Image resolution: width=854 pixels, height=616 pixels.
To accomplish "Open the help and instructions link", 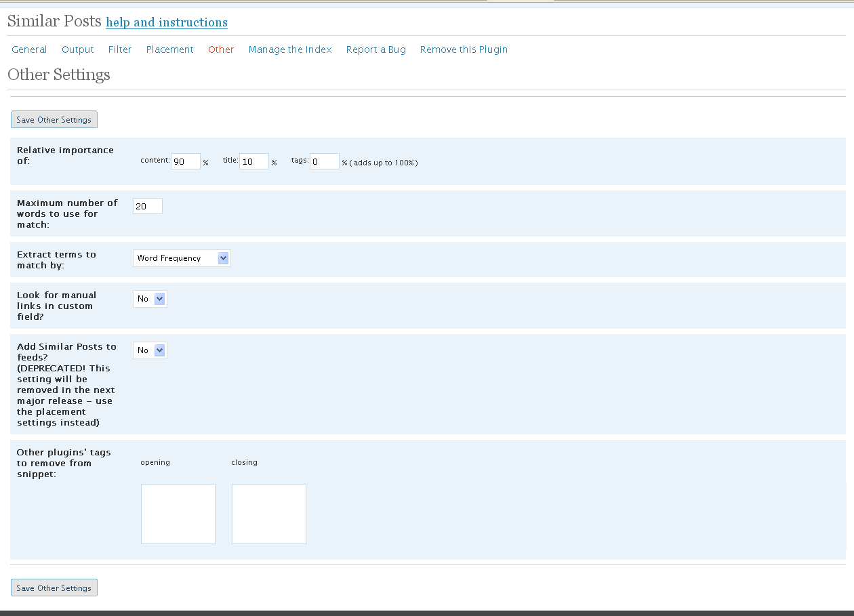I will point(167,22).
